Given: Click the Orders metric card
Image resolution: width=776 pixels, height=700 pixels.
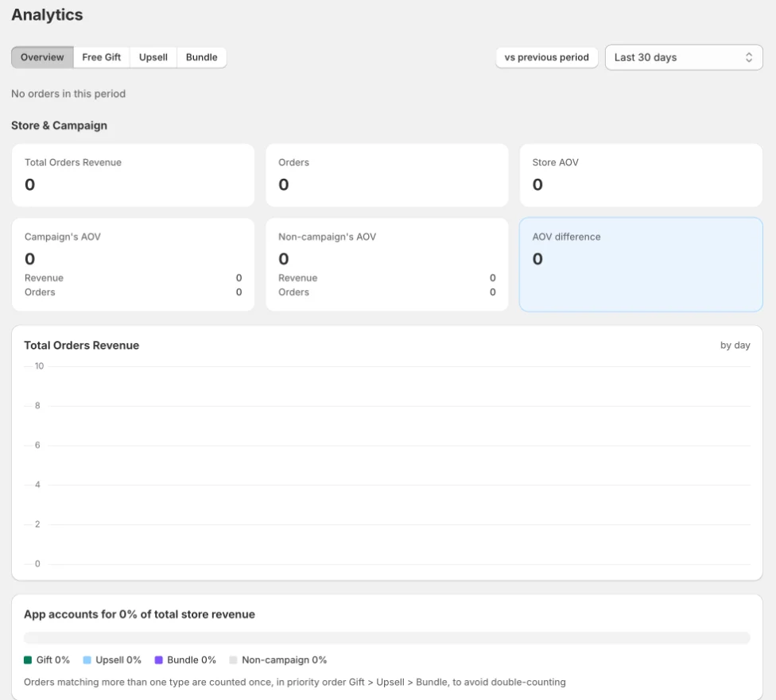Looking at the screenshot, I should tap(387, 175).
